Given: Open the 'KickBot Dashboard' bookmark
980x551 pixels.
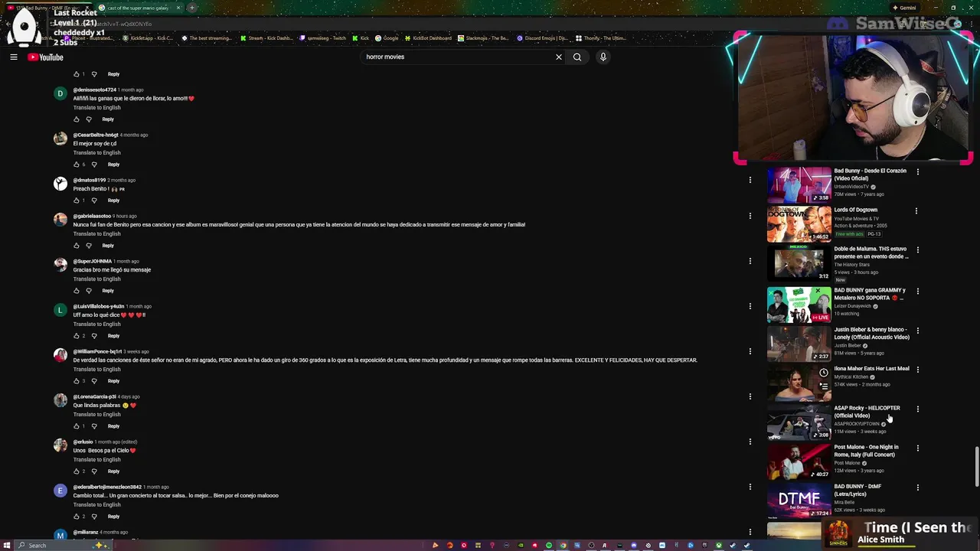Looking at the screenshot, I should 428,38.
